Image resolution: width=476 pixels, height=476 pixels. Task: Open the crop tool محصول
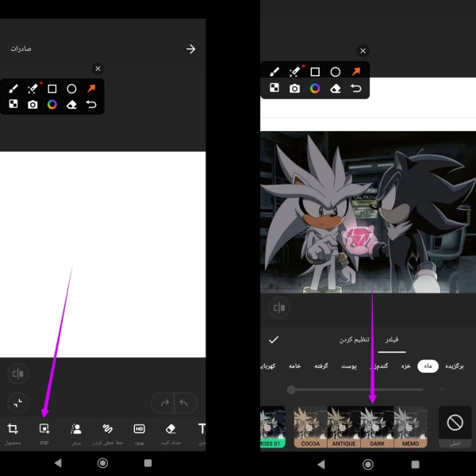pyautogui.click(x=13, y=433)
